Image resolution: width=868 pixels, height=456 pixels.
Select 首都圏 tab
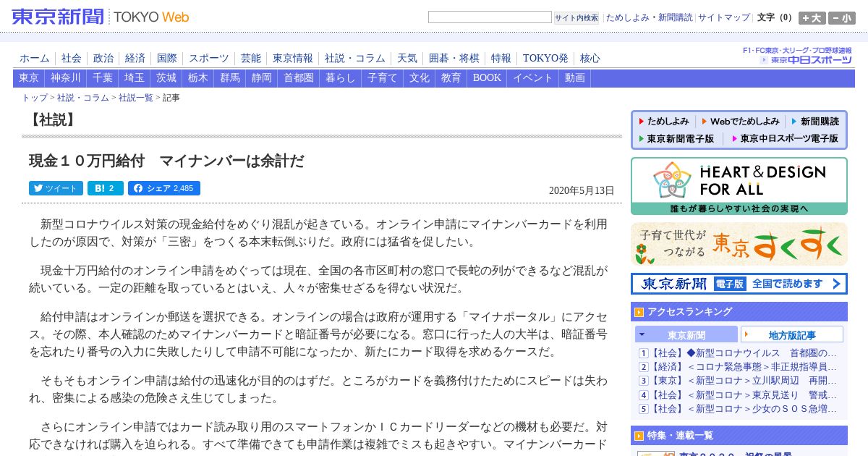coord(299,78)
